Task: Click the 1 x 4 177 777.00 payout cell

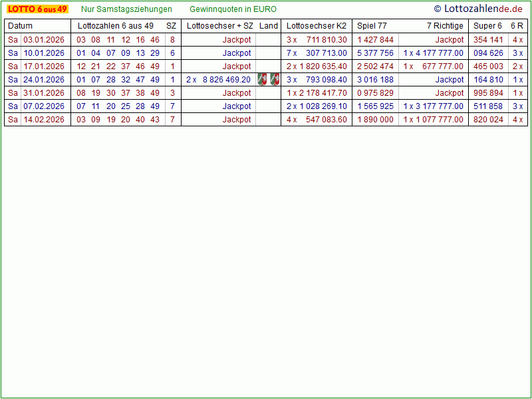Action: pyautogui.click(x=434, y=53)
